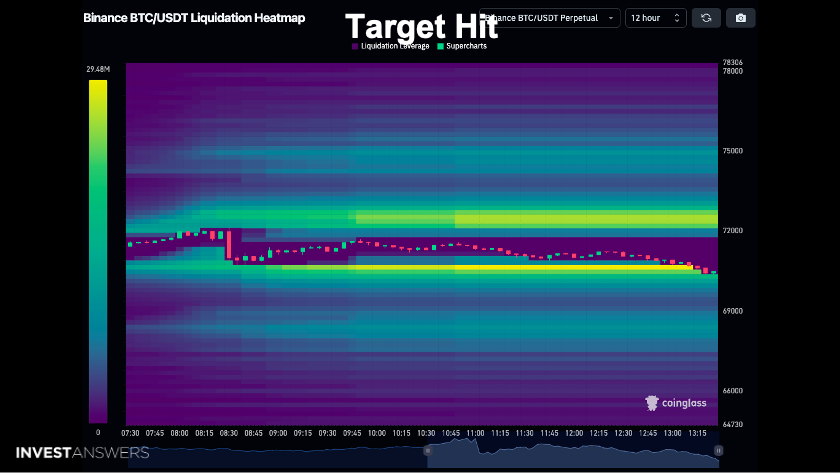Image resolution: width=840 pixels, height=473 pixels.
Task: Click the selected range in the bottom navigator
Action: click(x=573, y=453)
